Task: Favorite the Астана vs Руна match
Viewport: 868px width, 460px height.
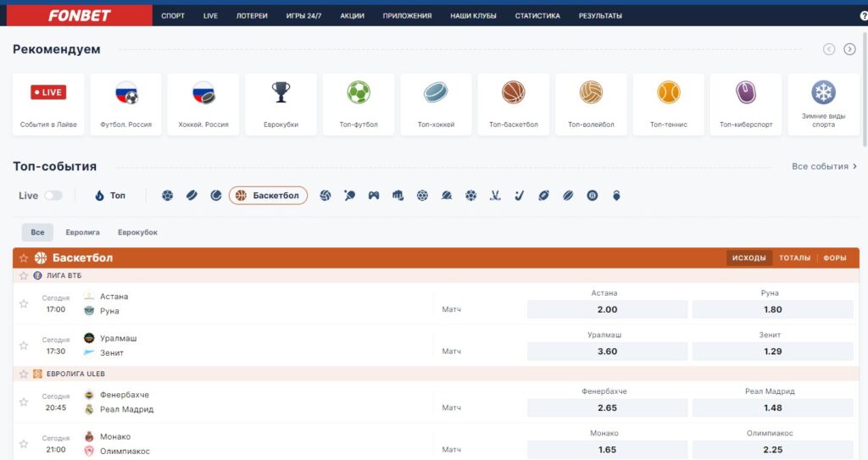Action: [23, 303]
